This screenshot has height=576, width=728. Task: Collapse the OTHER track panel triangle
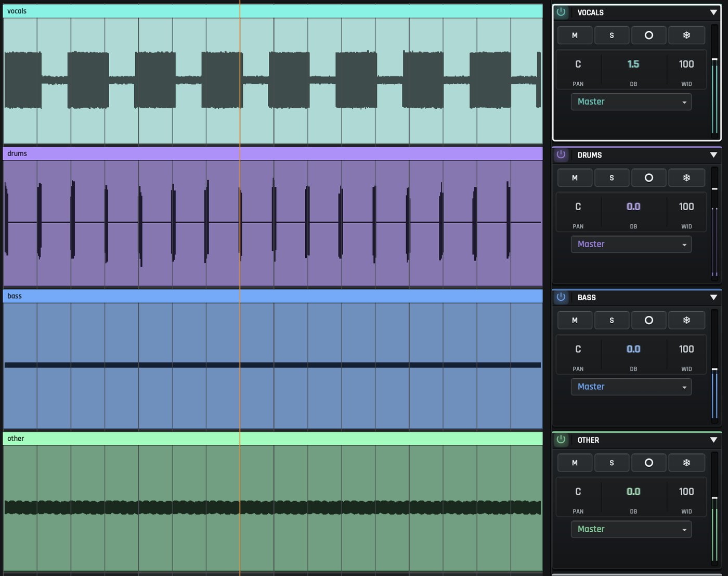713,440
